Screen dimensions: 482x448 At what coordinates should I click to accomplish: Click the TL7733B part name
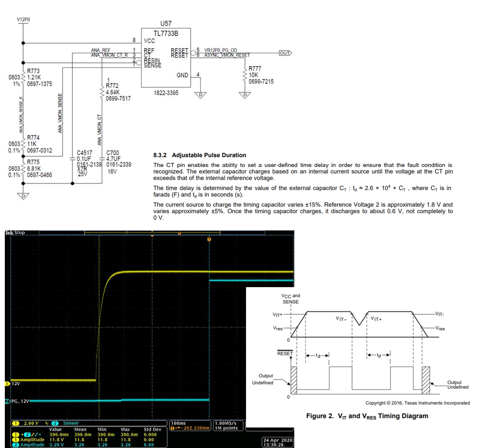pyautogui.click(x=166, y=33)
